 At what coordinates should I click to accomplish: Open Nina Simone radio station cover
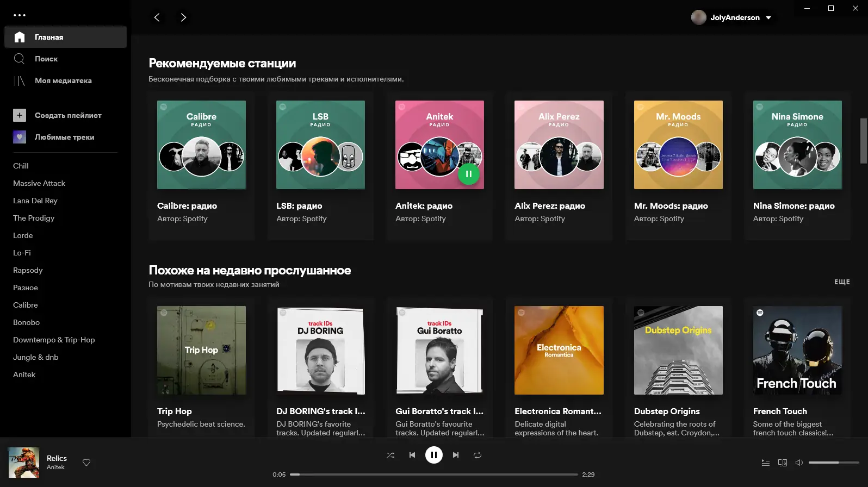pos(797,145)
